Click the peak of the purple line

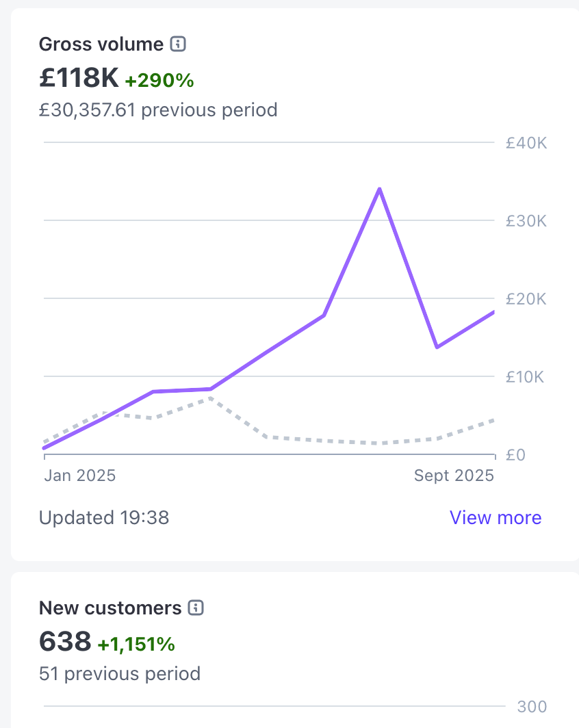[379, 189]
